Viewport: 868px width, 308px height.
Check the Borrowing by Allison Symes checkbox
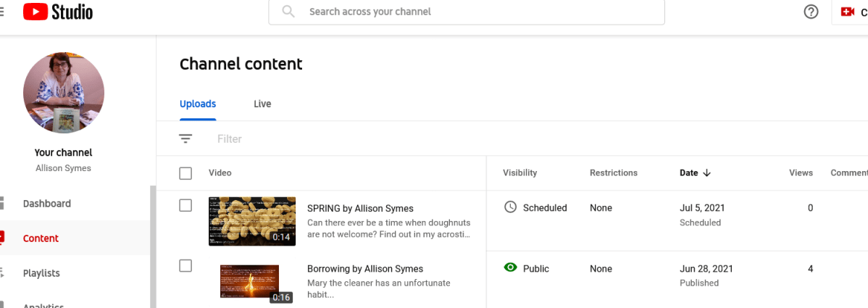(185, 266)
